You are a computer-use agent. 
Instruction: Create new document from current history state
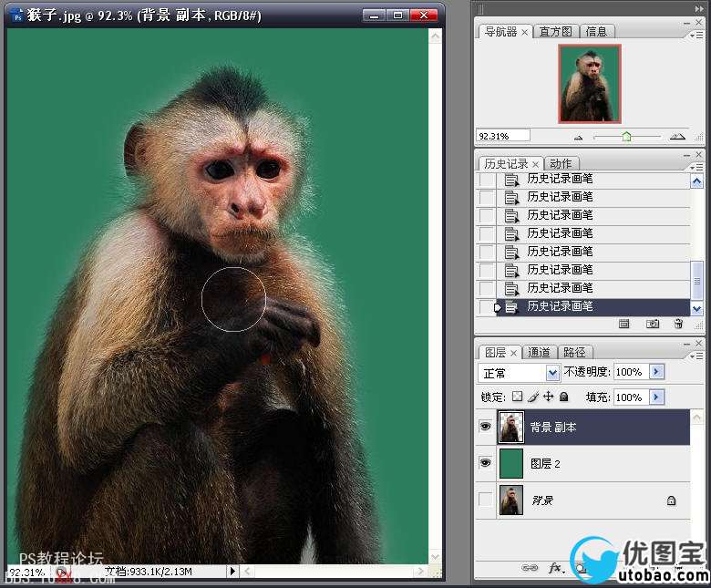tap(623, 324)
